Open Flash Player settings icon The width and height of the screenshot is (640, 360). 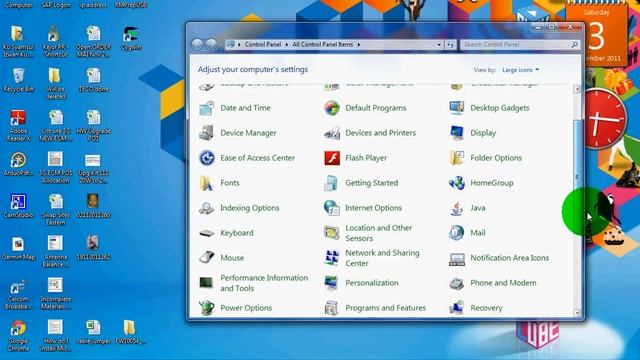click(x=332, y=158)
